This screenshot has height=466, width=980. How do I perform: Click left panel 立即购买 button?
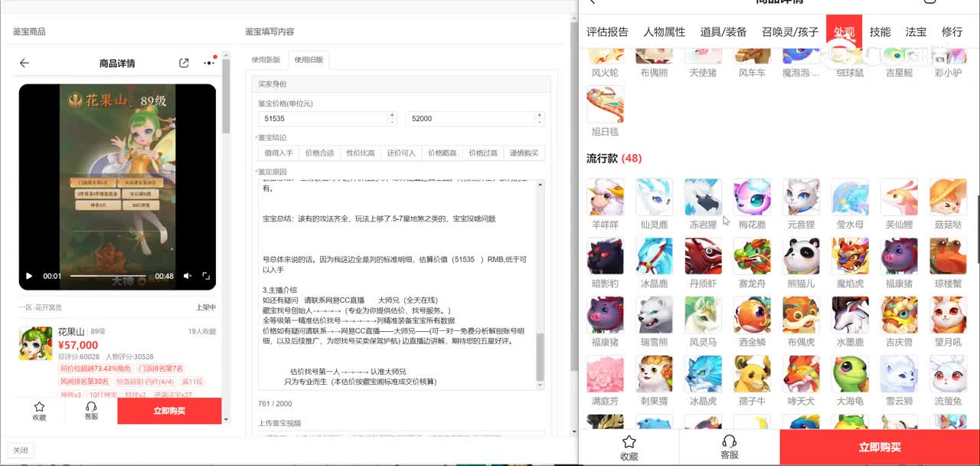[x=169, y=411]
